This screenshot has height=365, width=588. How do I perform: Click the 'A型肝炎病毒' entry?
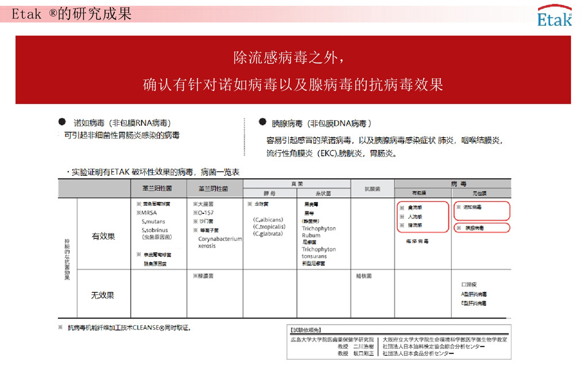[474, 294]
